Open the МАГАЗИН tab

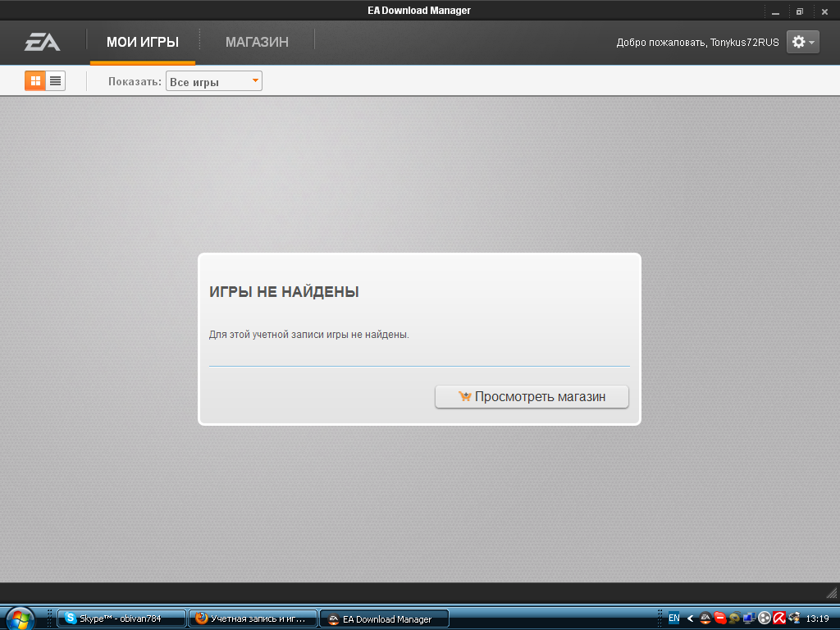[257, 42]
